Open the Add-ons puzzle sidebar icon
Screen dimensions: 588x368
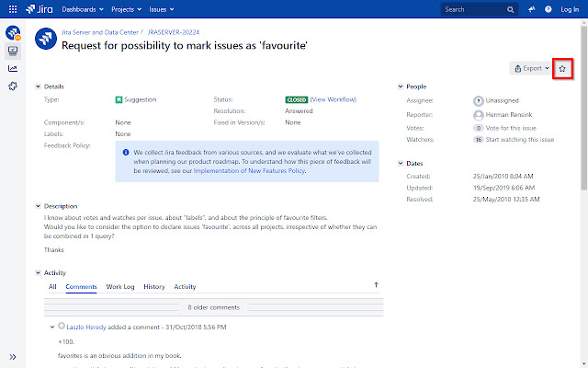click(13, 86)
